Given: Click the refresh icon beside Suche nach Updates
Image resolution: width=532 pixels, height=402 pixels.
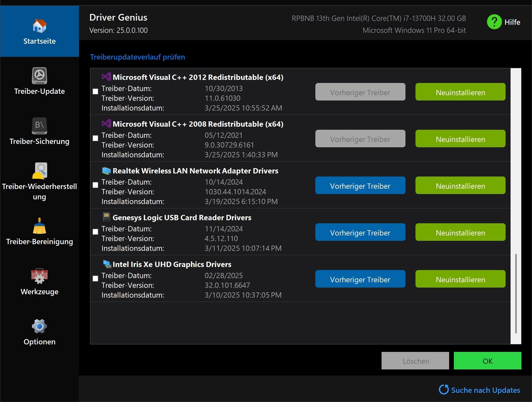Looking at the screenshot, I should point(444,389).
